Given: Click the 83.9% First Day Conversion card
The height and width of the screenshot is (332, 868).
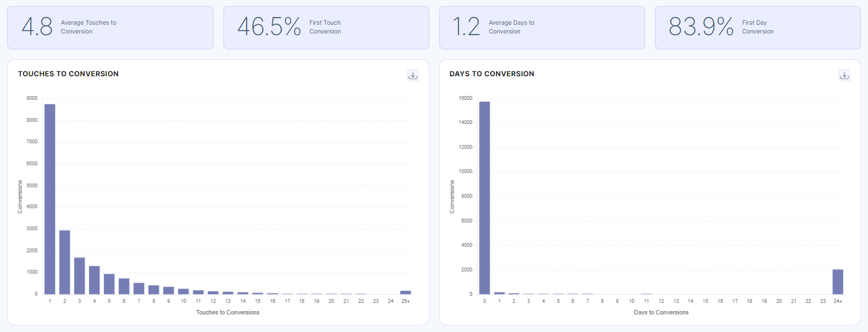Looking at the screenshot, I should (758, 27).
